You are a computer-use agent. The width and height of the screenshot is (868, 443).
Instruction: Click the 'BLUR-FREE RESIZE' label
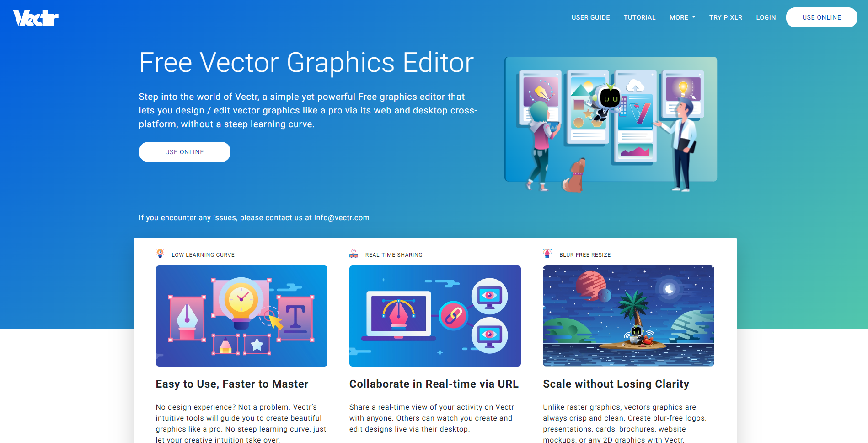[x=585, y=255]
